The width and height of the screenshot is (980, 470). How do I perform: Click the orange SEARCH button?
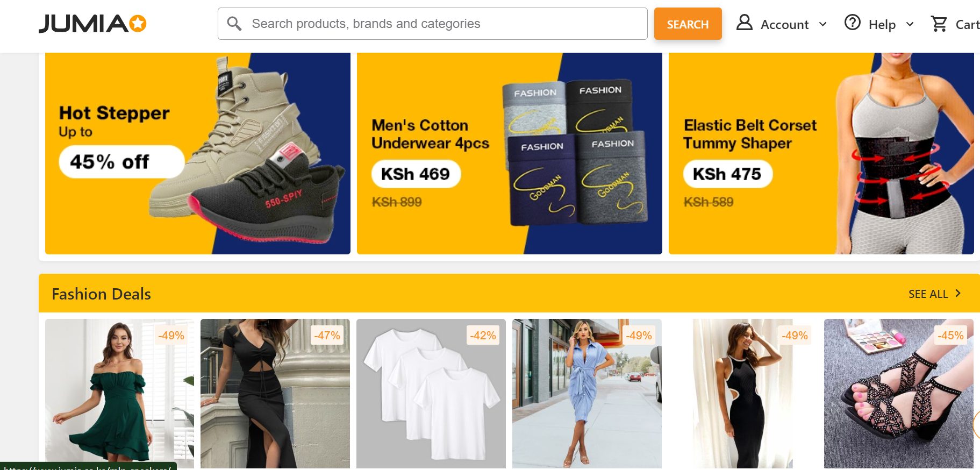pyautogui.click(x=688, y=24)
